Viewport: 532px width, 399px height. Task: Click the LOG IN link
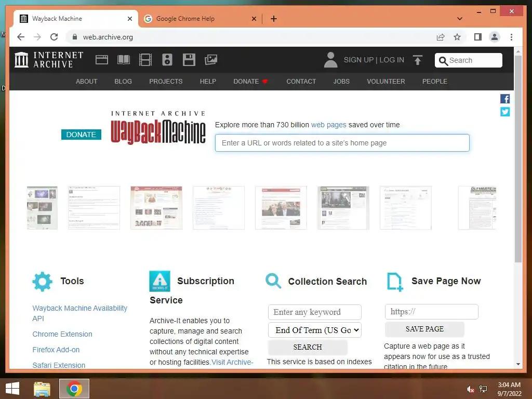pos(392,60)
